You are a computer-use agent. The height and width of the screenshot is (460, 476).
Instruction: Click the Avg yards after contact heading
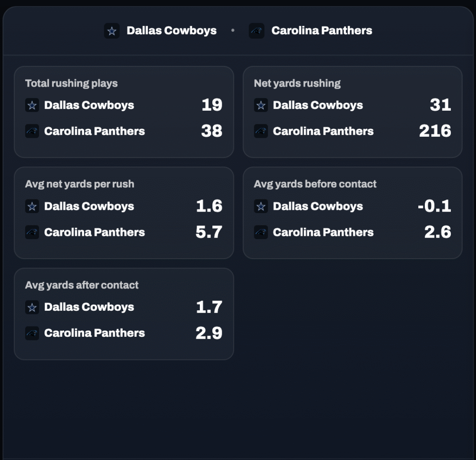82,285
